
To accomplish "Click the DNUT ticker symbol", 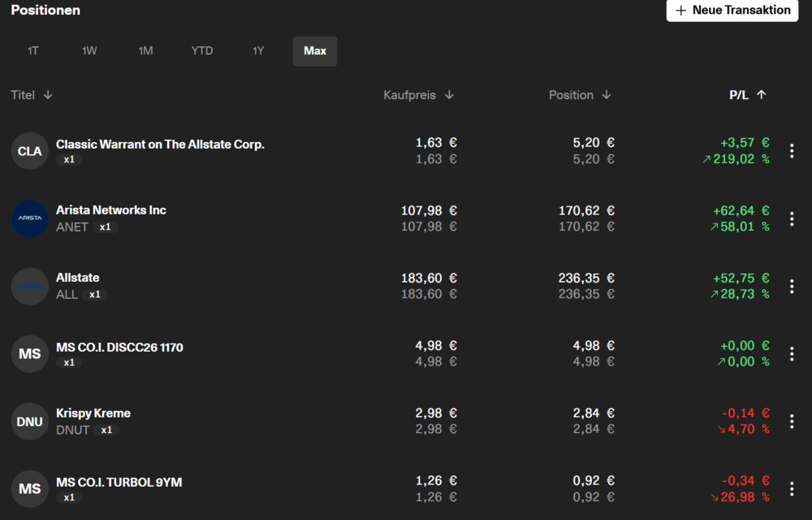I will 72,430.
